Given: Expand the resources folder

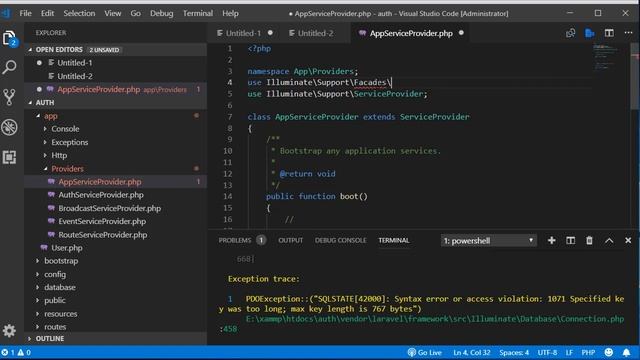Looking at the screenshot, I should 38,313.
